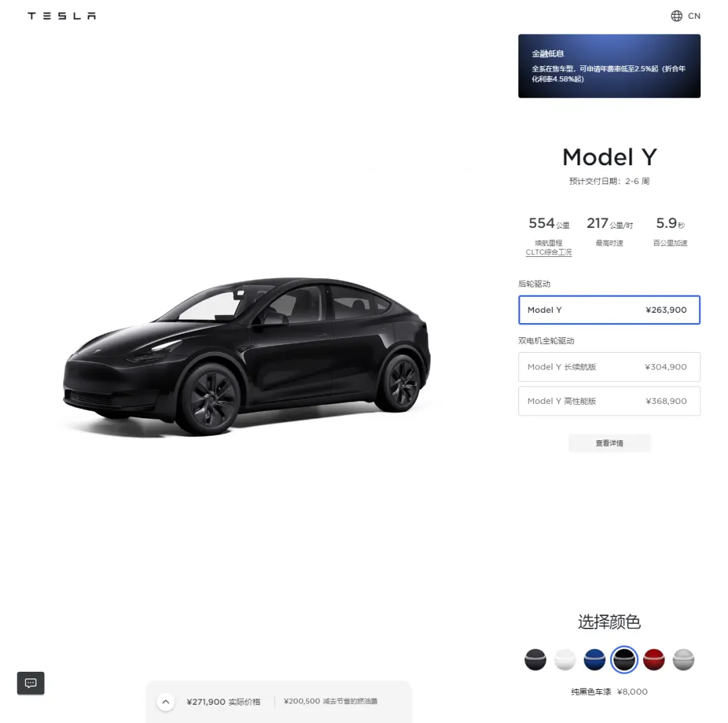
Task: Select Model Y 高性能版 ¥368,900 option
Action: [609, 401]
